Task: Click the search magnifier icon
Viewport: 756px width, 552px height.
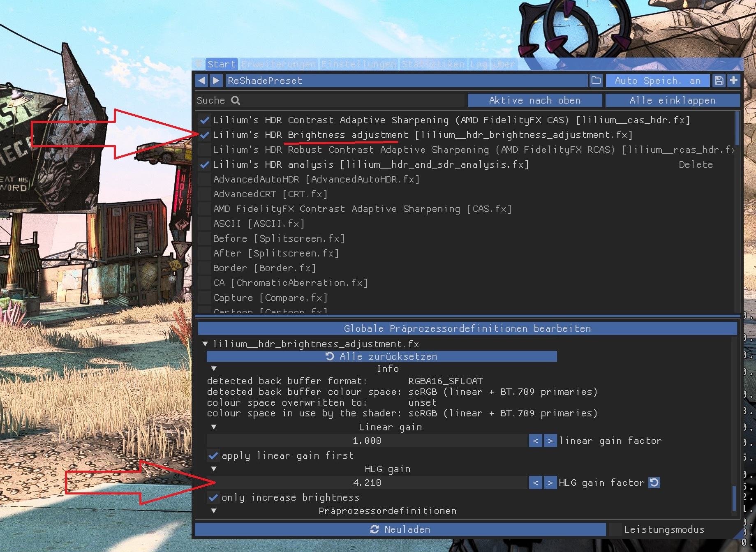Action: 236,100
